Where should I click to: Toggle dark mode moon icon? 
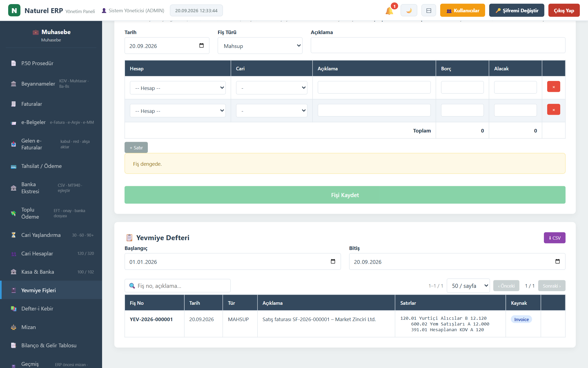409,11
